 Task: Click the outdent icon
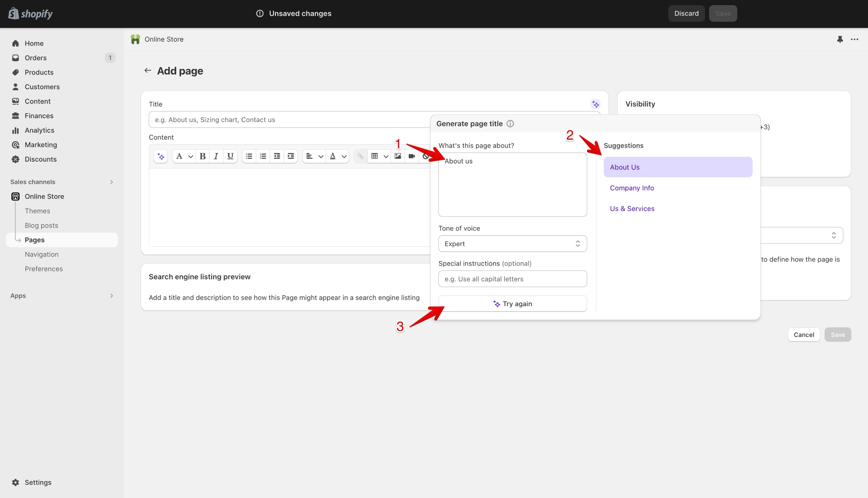pos(277,156)
